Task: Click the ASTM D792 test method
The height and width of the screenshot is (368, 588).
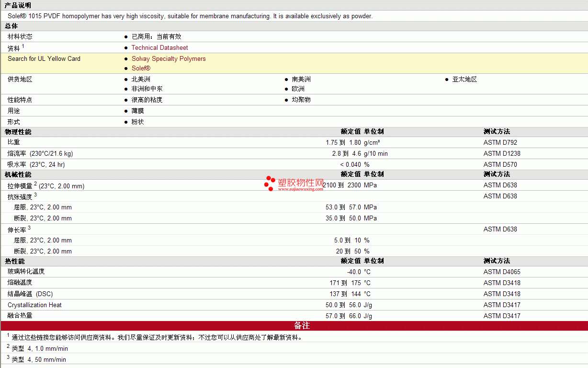Action: click(x=500, y=143)
